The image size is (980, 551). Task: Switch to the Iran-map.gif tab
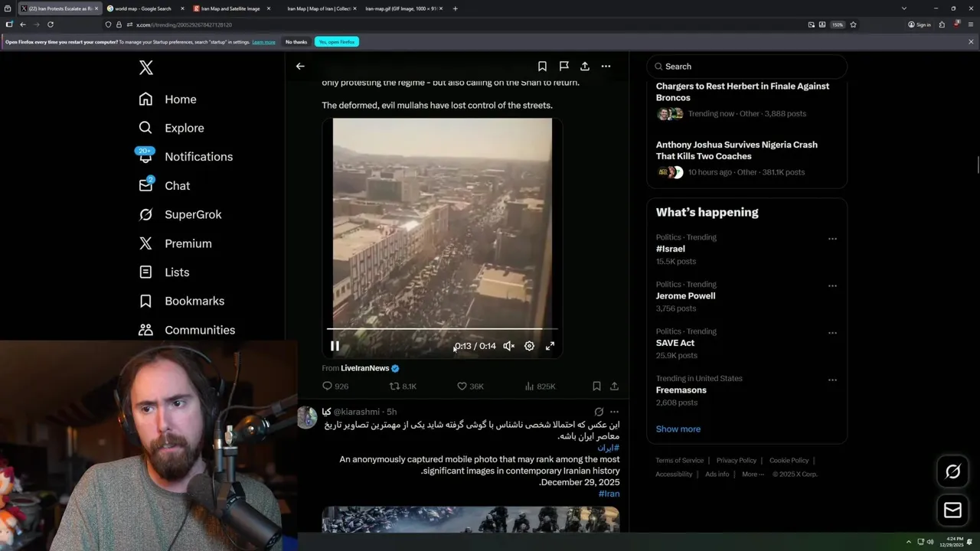point(402,8)
